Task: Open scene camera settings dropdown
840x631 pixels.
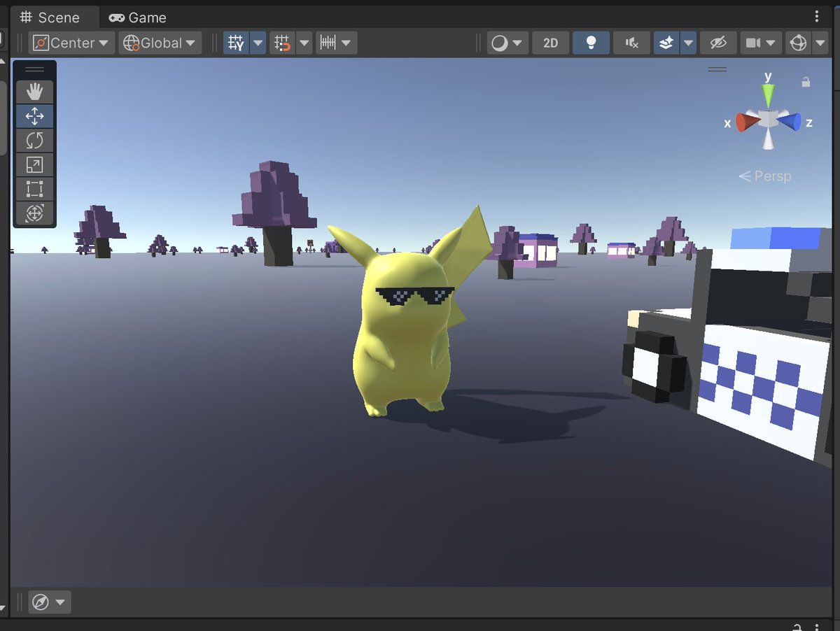Action: [x=761, y=43]
